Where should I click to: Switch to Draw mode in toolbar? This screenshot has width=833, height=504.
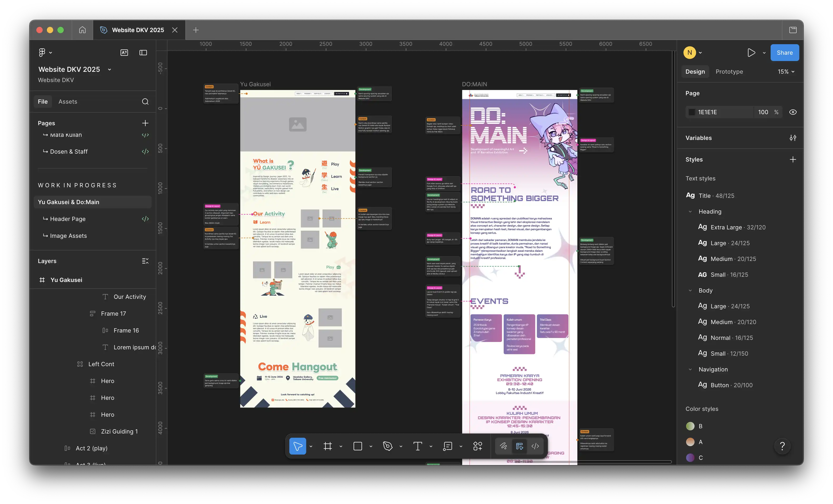coord(503,446)
